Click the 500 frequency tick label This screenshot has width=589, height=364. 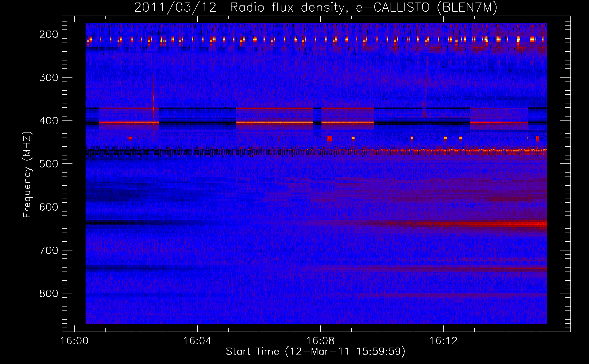[49, 164]
